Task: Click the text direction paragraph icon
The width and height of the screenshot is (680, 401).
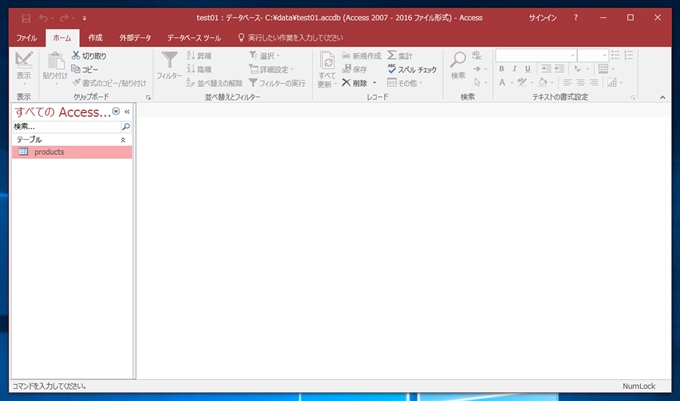Action: 577,68
